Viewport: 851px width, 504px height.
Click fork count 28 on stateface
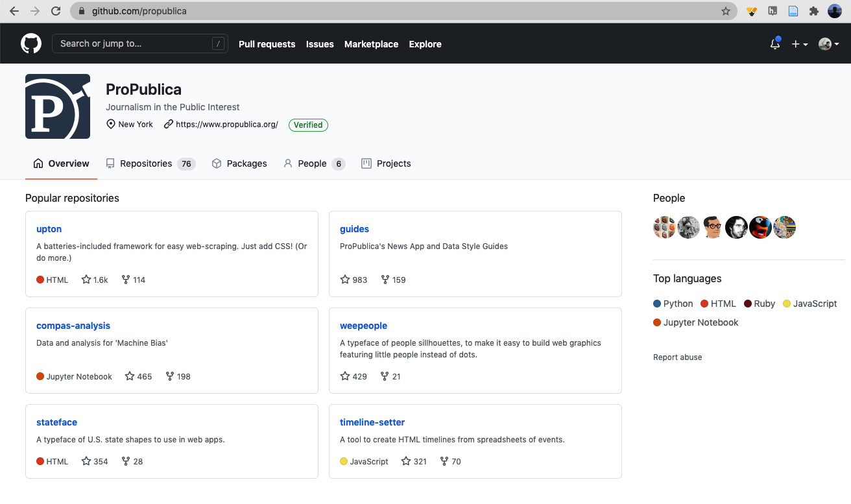(132, 461)
